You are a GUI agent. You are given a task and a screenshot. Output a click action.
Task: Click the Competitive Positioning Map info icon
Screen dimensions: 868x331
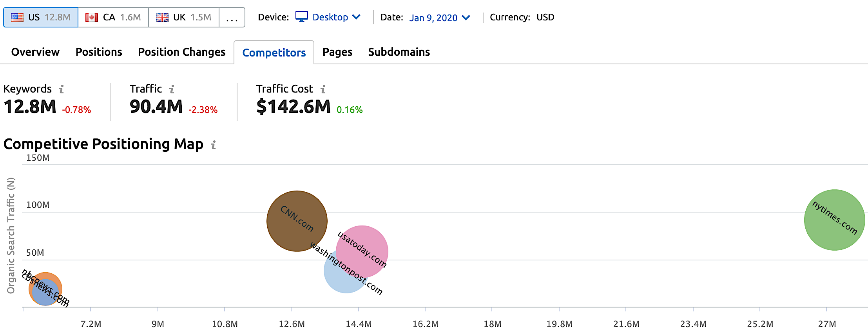coord(214,145)
